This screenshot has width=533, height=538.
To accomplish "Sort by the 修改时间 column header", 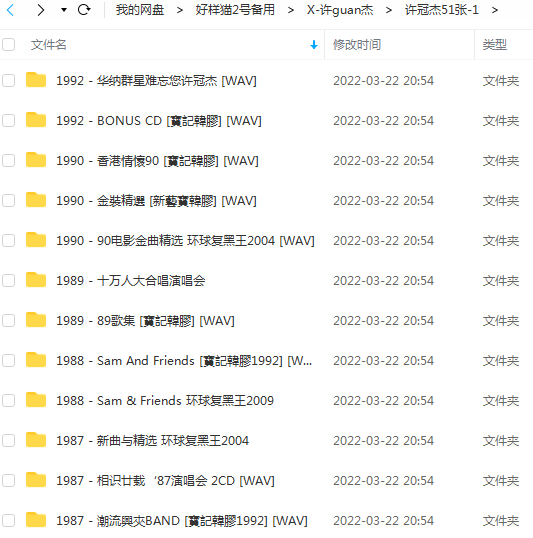I will coord(357,45).
